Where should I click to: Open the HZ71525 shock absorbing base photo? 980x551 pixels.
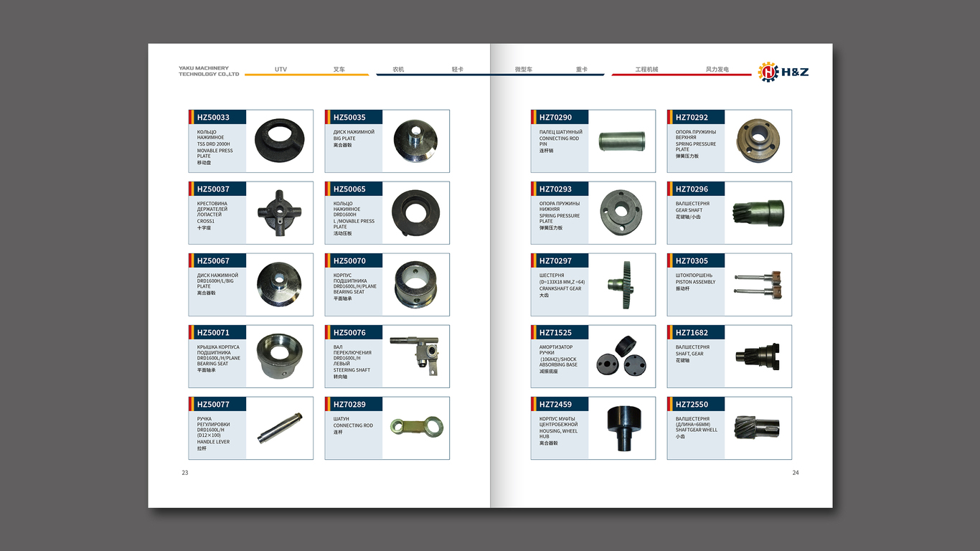622,356
